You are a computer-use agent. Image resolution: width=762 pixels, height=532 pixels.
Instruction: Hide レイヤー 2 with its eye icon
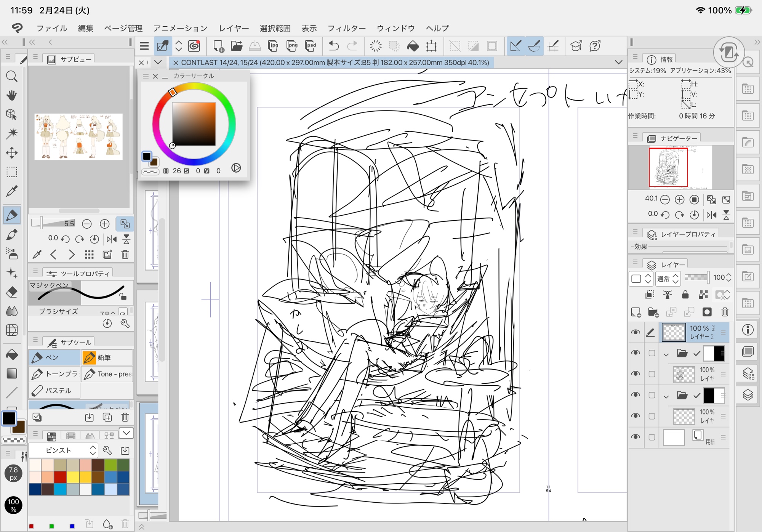(635, 332)
